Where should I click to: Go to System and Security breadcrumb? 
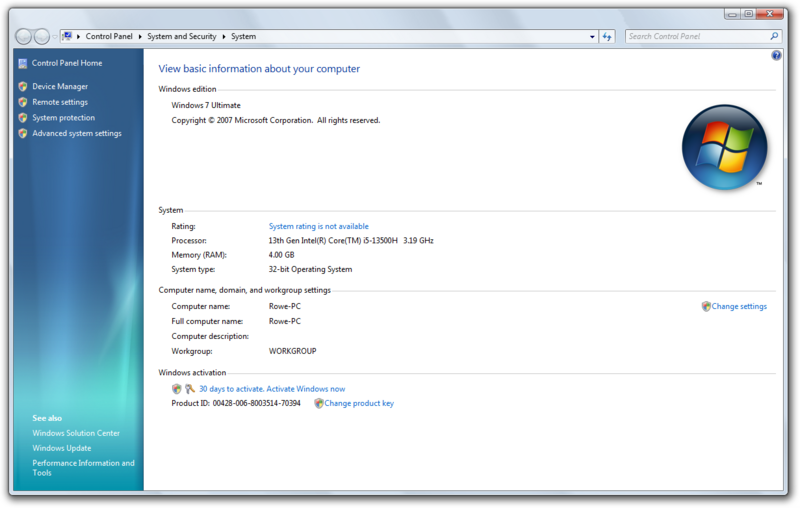tap(182, 37)
